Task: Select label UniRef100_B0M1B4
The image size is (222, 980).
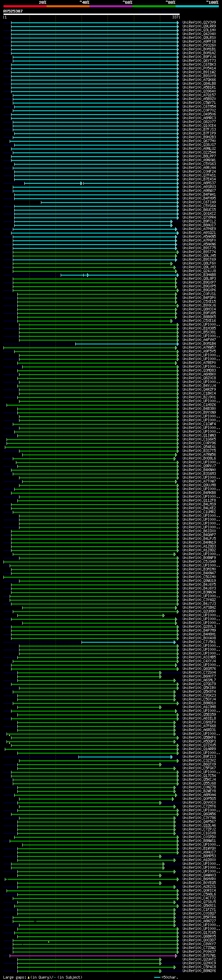Action: pos(199,344)
